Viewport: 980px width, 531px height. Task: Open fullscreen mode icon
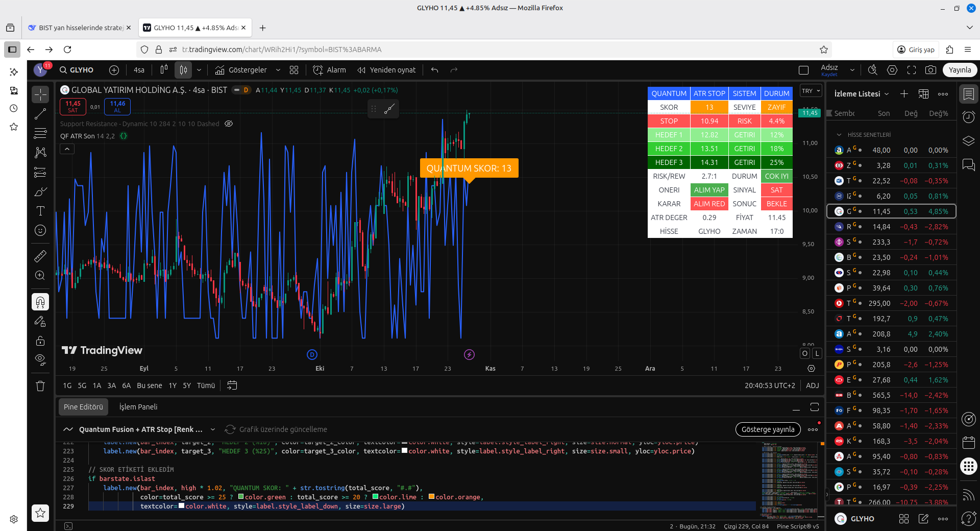(912, 70)
